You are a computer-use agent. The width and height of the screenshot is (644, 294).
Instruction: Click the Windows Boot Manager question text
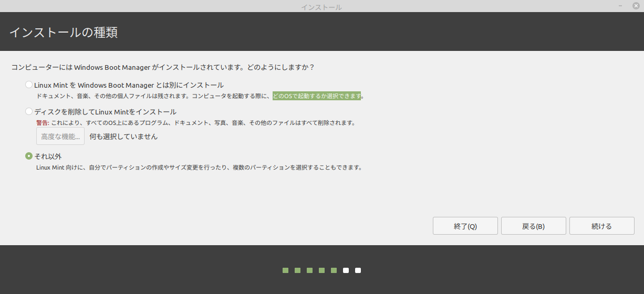coord(163,68)
